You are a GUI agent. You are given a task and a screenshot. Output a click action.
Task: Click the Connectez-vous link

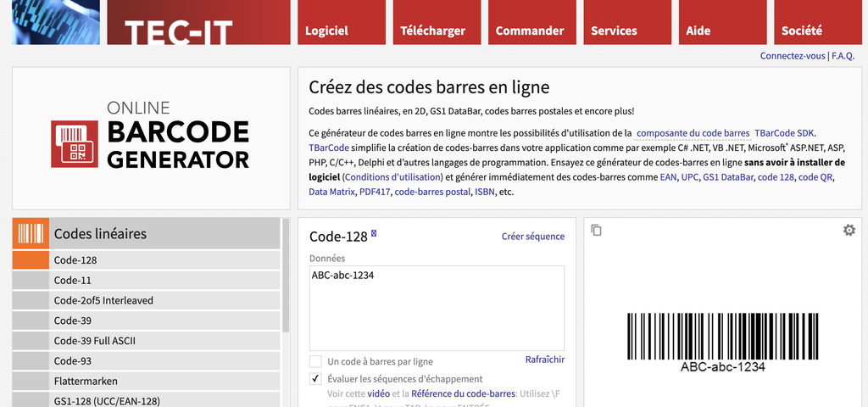pyautogui.click(x=793, y=56)
